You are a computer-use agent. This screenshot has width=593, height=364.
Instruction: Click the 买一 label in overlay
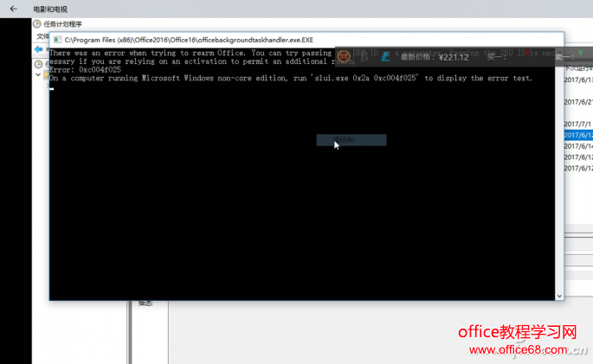(496, 57)
